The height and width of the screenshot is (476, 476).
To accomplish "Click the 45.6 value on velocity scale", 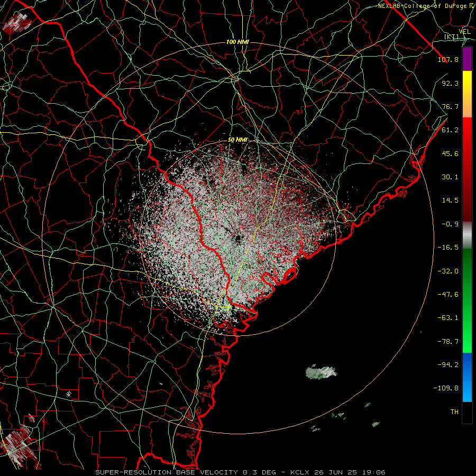I will point(450,153).
